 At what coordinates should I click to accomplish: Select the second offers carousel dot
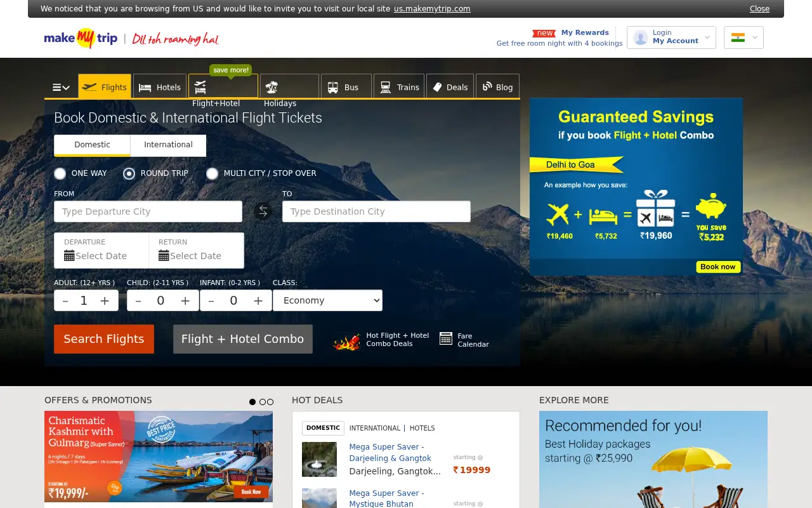263,402
